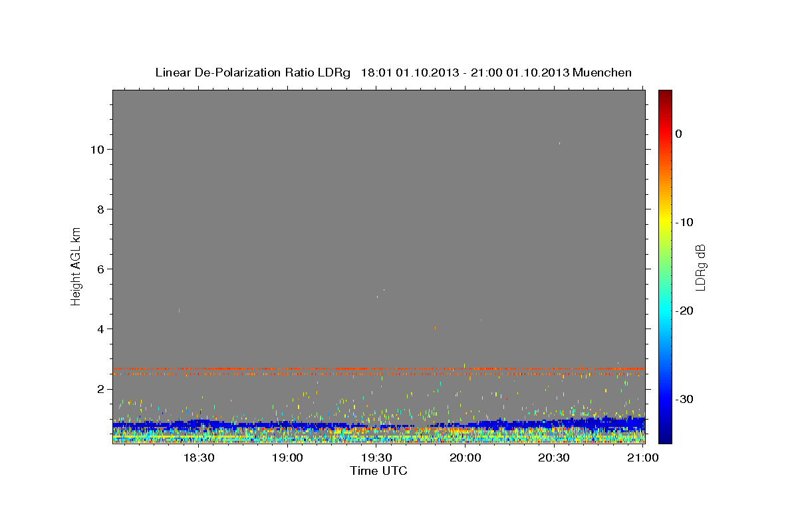Click the height tick label '10'
The height and width of the screenshot is (532, 798).
click(x=97, y=149)
